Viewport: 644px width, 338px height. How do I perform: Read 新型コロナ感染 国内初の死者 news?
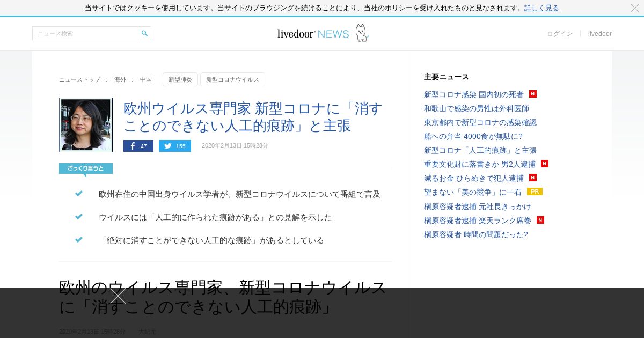[x=474, y=94]
